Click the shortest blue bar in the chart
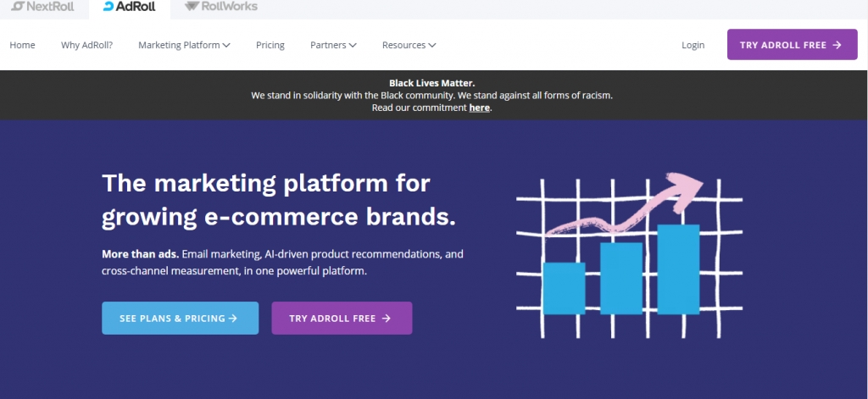This screenshot has width=868, height=399. click(x=564, y=288)
